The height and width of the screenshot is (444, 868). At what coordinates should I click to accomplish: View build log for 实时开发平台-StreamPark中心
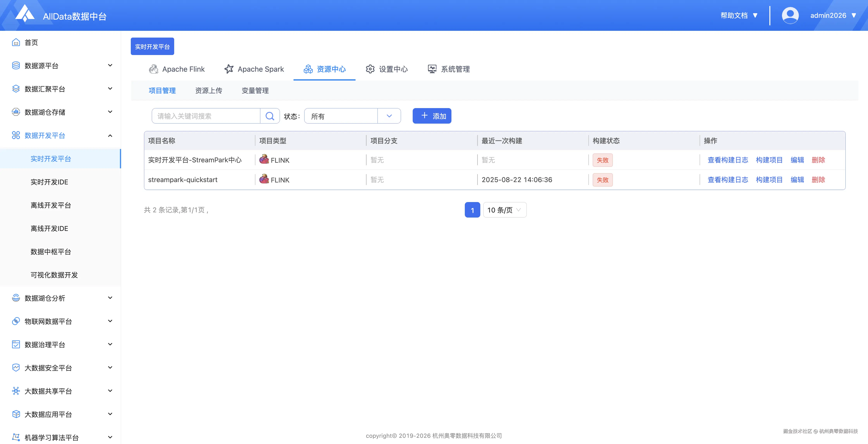tap(728, 160)
